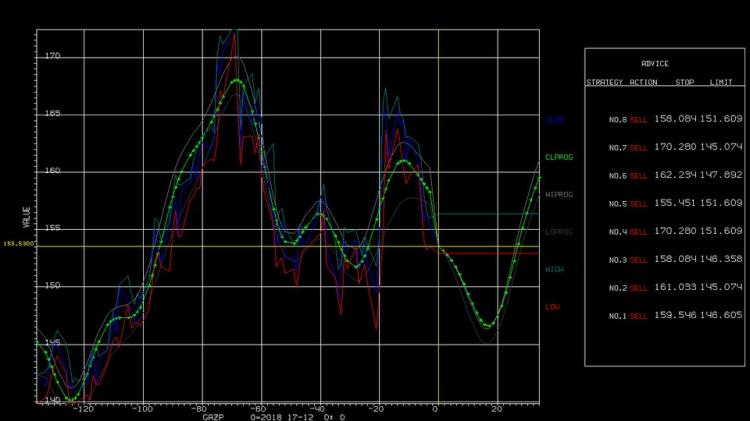Click stop value 159.546 for NO.1
The width and height of the screenshot is (750, 421).
click(x=675, y=315)
